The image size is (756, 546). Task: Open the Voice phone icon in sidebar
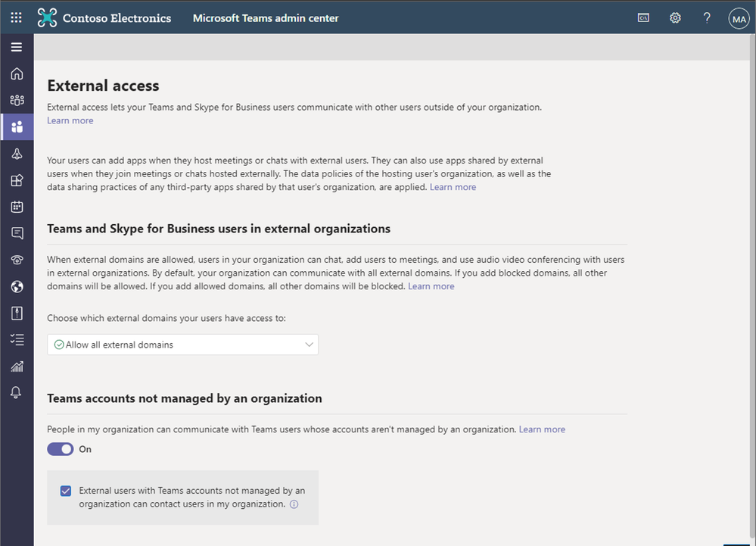(x=16, y=259)
